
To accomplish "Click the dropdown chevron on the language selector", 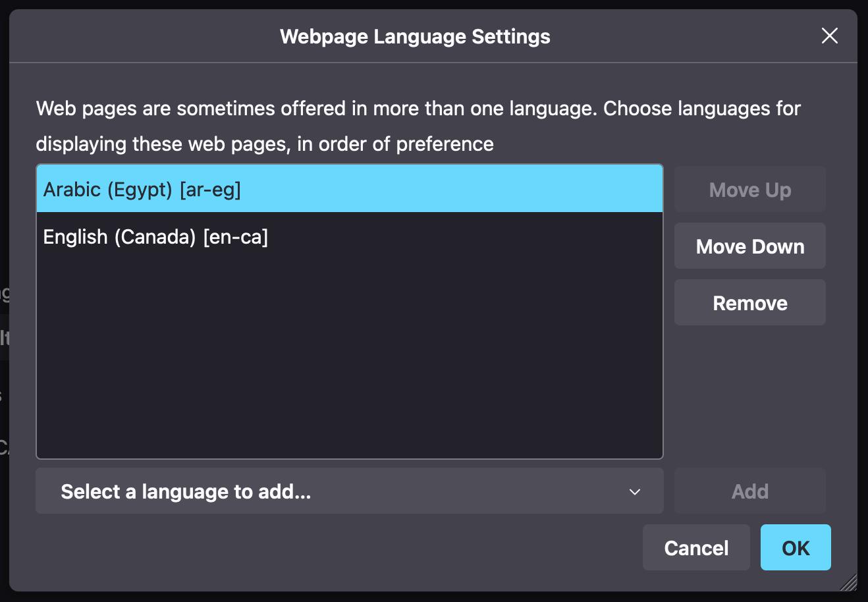I will pyautogui.click(x=634, y=491).
